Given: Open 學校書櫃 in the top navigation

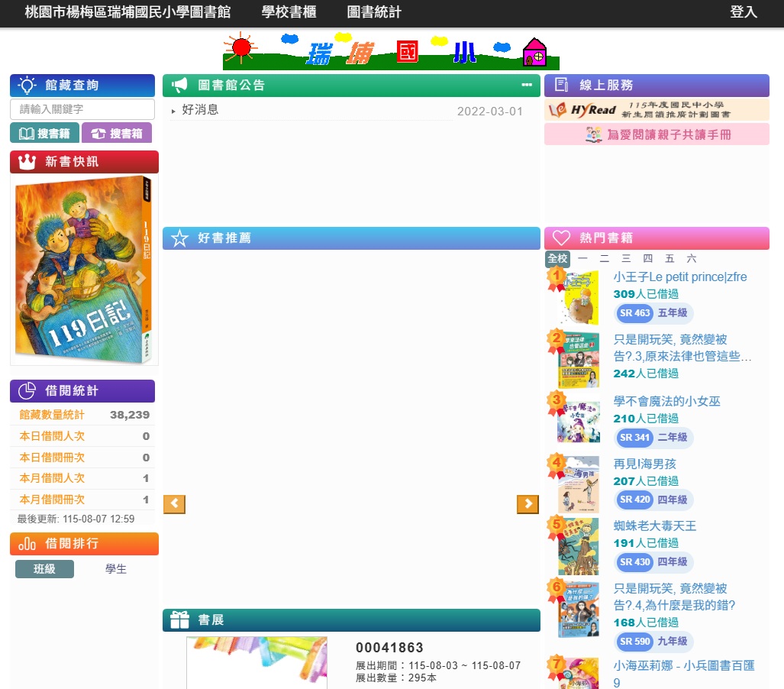Looking at the screenshot, I should point(289,12).
